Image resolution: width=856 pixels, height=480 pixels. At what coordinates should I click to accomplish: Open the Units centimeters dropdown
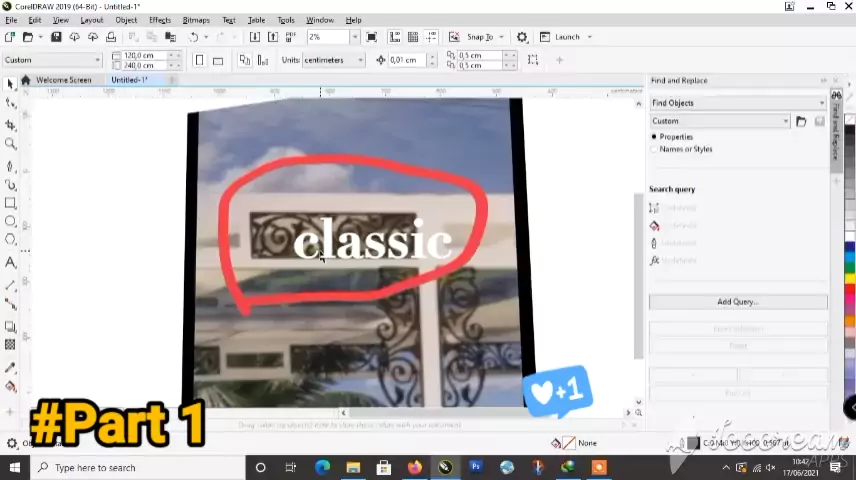(x=335, y=60)
